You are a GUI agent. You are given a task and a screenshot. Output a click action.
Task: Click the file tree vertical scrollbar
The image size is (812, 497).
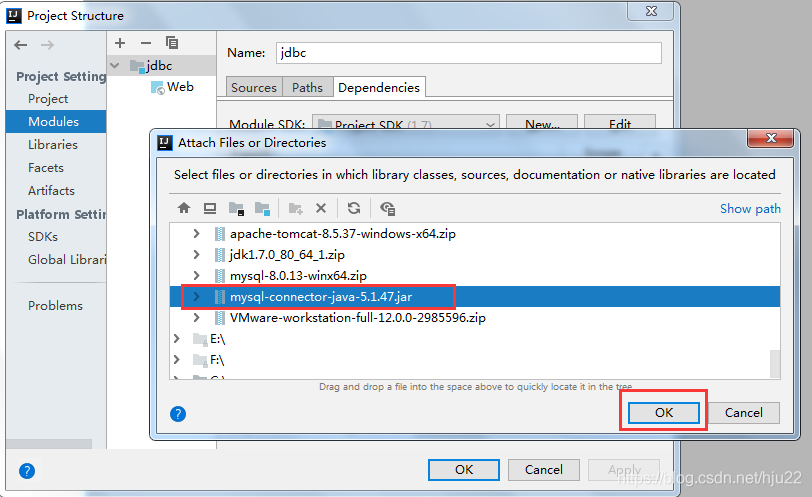coord(775,364)
